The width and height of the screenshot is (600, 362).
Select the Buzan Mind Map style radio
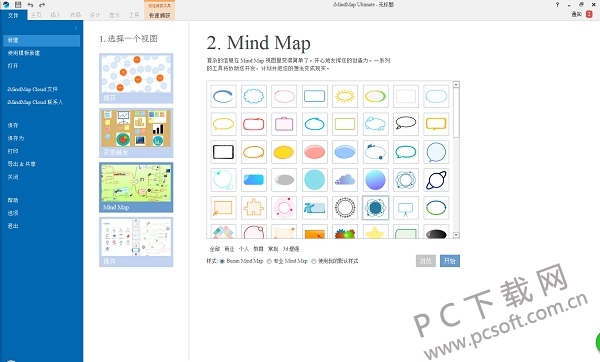click(222, 261)
